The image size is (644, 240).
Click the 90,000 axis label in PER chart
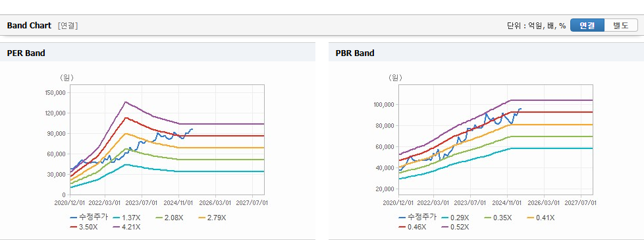(x=57, y=134)
